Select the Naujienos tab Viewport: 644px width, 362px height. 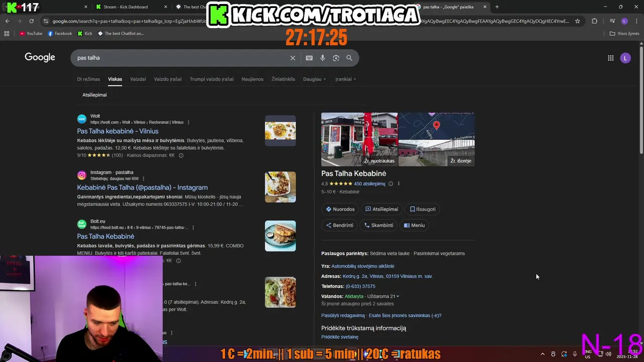point(253,79)
